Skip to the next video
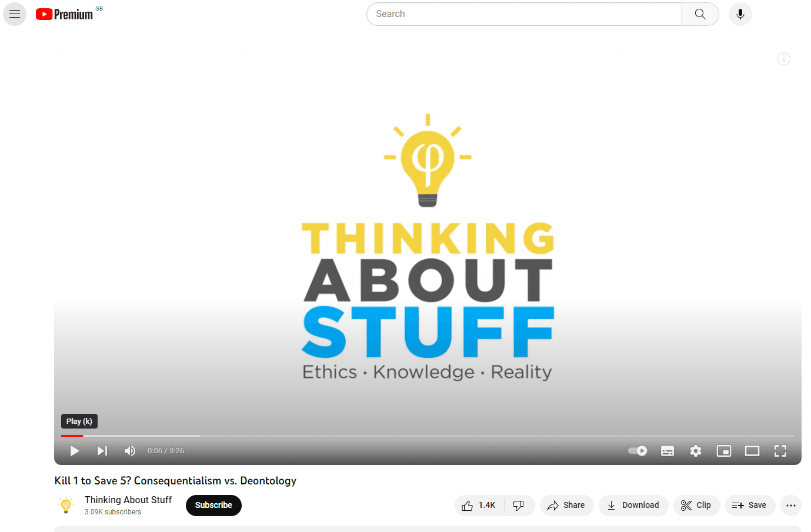The image size is (811, 532). pos(102,451)
